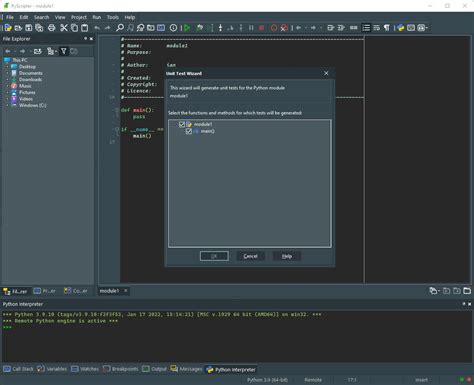Click the Cut scissors toolbar icon
This screenshot has width=474, height=385.
64,28
